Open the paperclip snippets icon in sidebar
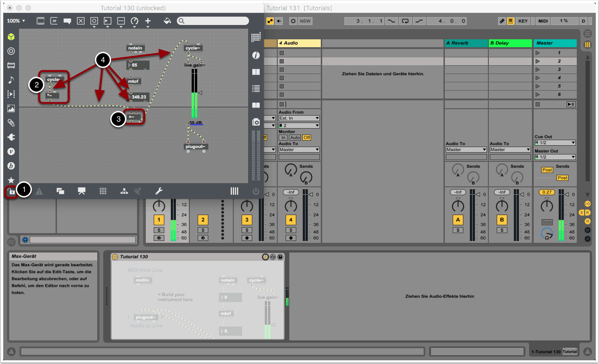 pyautogui.click(x=11, y=123)
